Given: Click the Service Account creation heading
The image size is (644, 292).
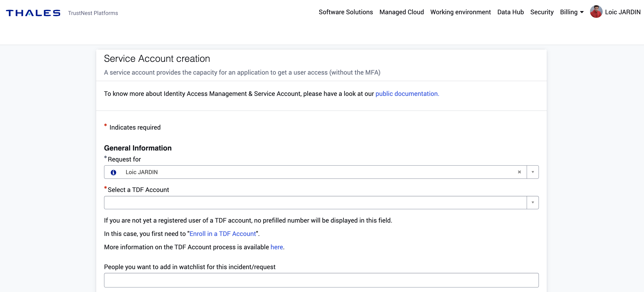Looking at the screenshot, I should tap(157, 59).
